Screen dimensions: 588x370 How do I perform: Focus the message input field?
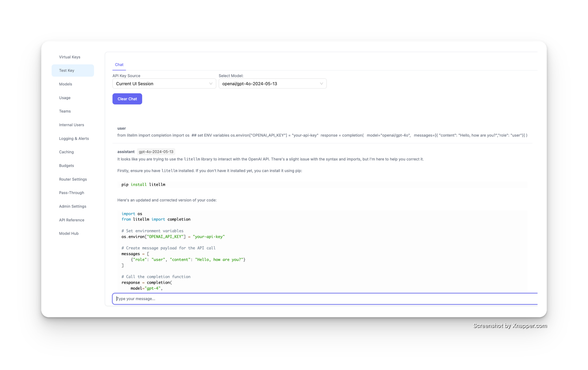pyautogui.click(x=325, y=299)
